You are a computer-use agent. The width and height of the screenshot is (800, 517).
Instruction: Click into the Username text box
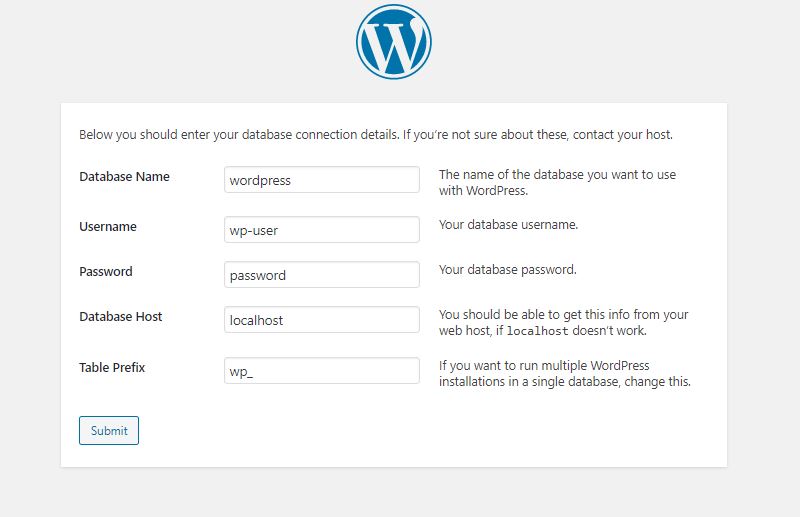[x=321, y=229]
